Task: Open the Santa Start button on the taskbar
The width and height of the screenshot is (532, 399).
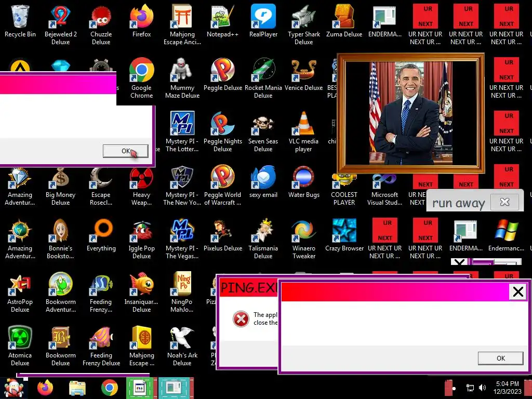Action: click(x=14, y=388)
